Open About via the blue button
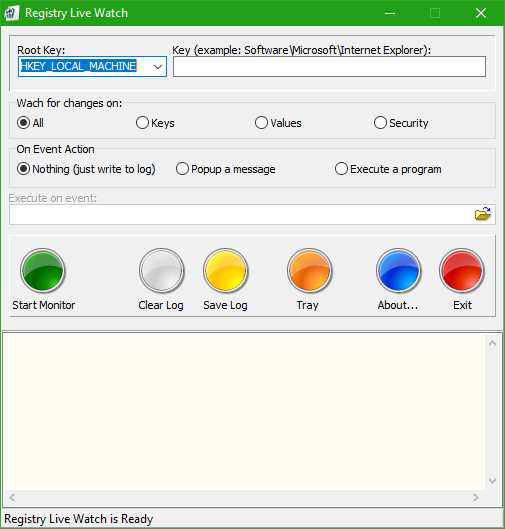This screenshot has height=529, width=505. click(x=398, y=271)
